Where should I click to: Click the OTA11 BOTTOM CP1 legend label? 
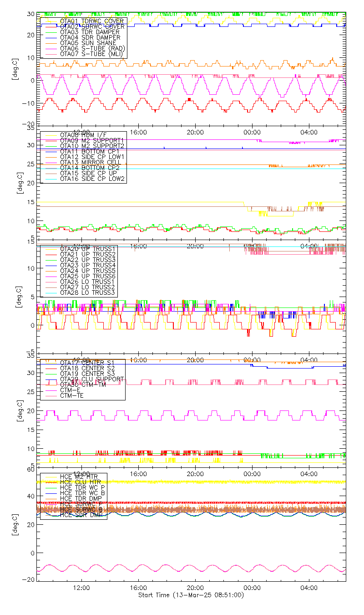point(90,151)
